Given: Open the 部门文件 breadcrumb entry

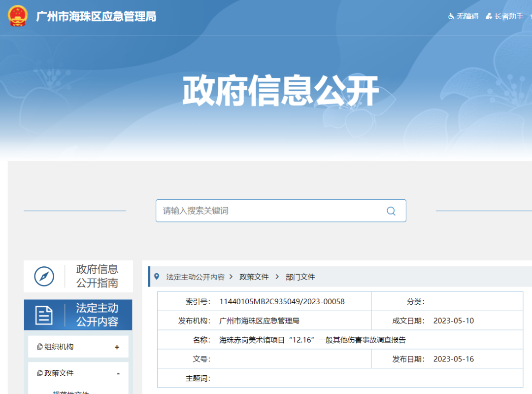Looking at the screenshot, I should tap(299, 277).
